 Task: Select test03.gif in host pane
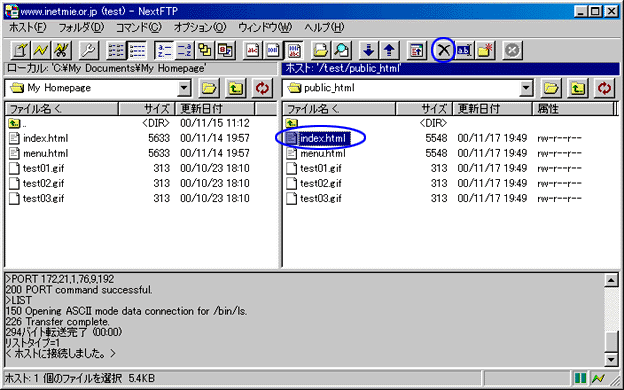(x=314, y=198)
